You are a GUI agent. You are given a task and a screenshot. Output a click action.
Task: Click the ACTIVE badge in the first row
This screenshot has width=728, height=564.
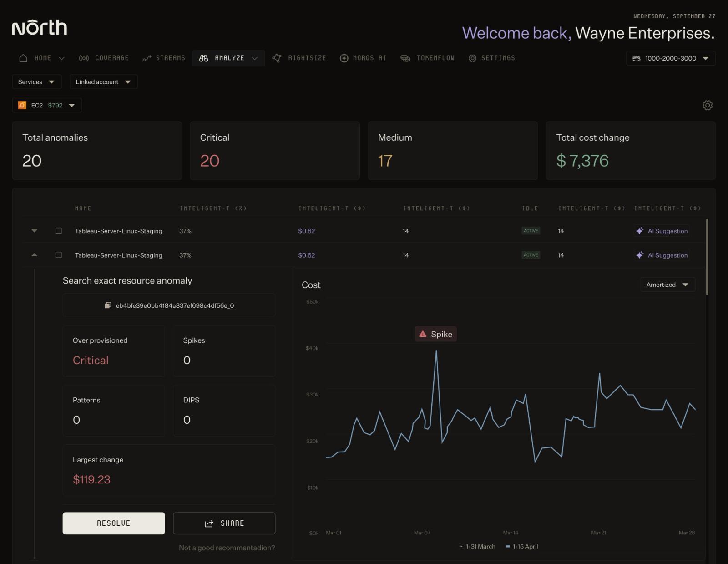531,231
